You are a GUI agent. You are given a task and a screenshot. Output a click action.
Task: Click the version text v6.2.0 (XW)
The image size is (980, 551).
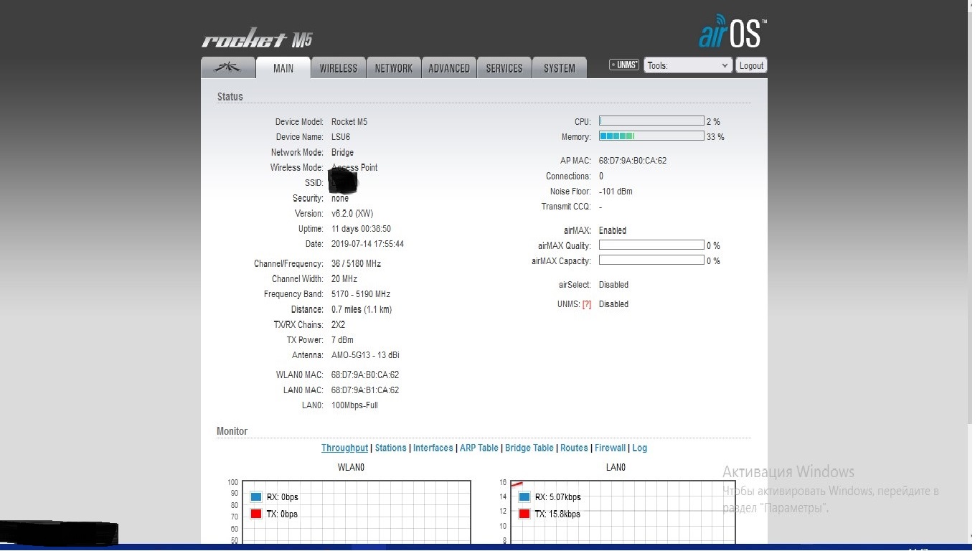(x=352, y=214)
